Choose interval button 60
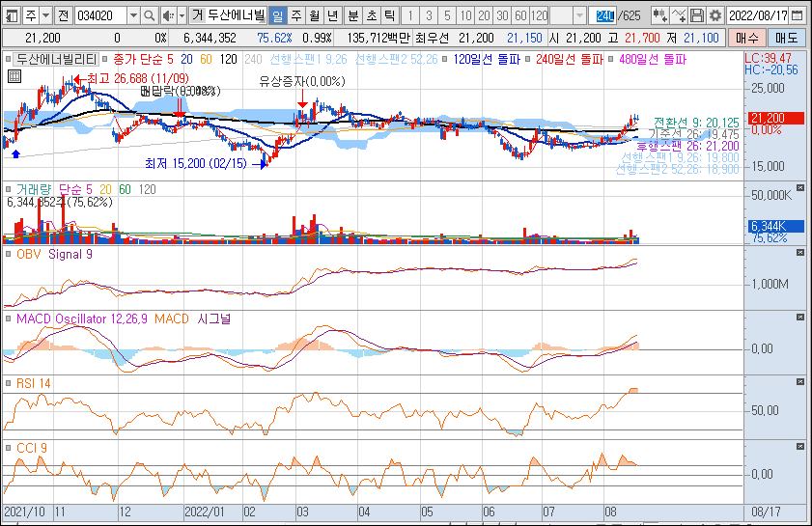This screenshot has height=526, width=812. click(521, 16)
